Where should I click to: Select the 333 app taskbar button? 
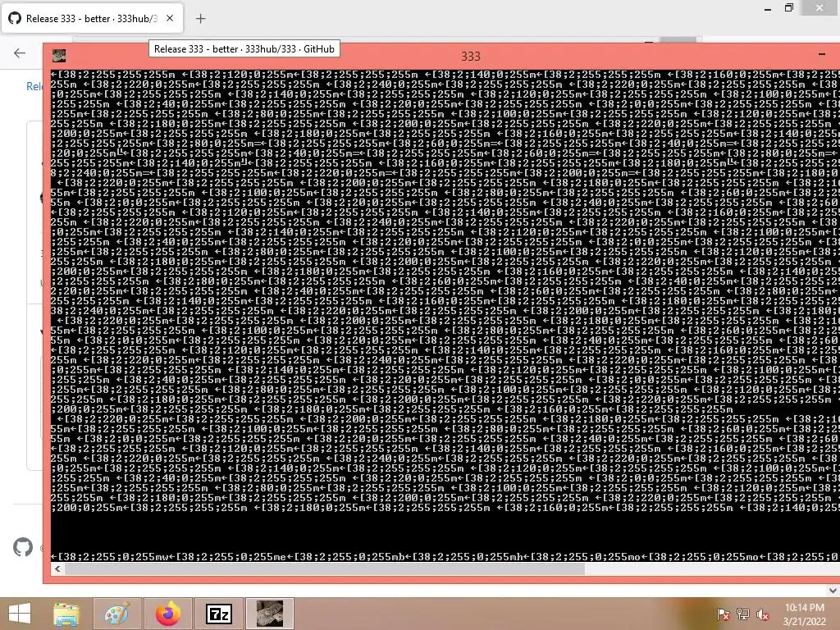(269, 614)
